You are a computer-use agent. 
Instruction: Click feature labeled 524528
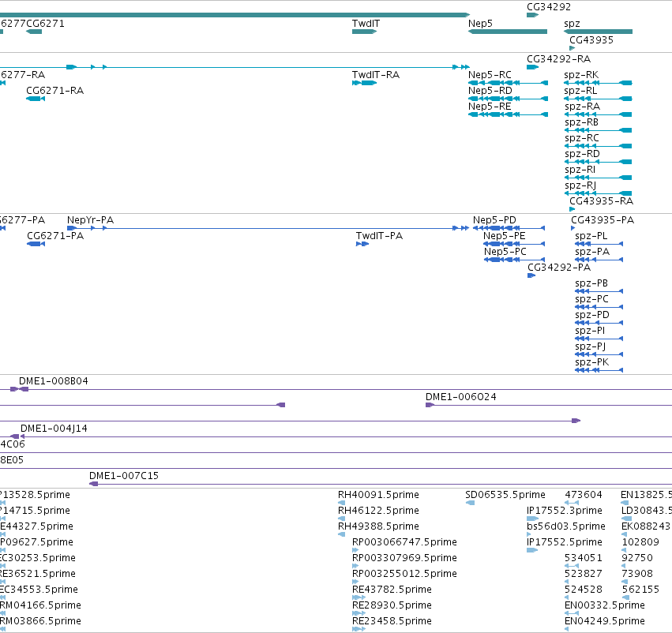click(x=566, y=597)
